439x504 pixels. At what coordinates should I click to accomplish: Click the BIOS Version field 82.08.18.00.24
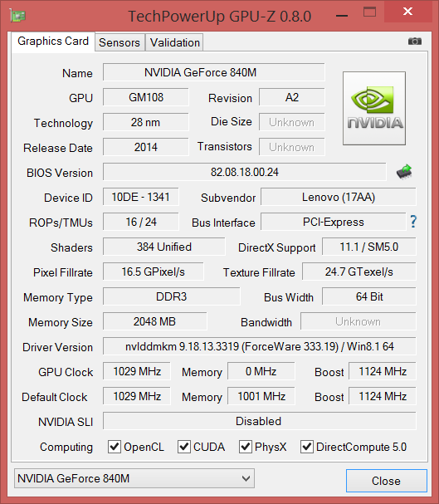click(244, 172)
